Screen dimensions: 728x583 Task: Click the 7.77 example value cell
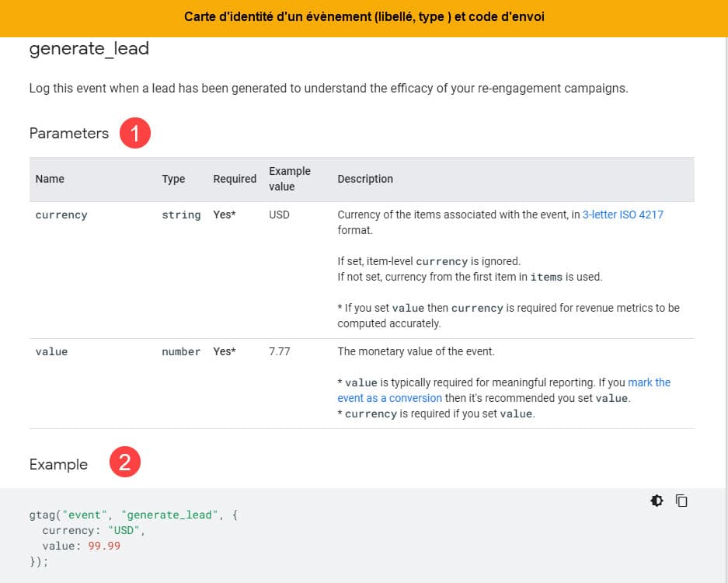[x=280, y=351]
